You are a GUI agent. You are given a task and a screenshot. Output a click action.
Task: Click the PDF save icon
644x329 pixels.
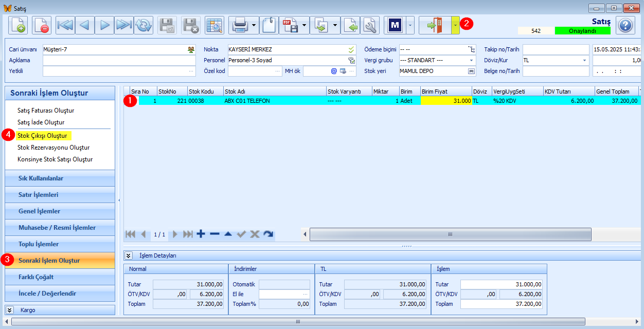[291, 25]
